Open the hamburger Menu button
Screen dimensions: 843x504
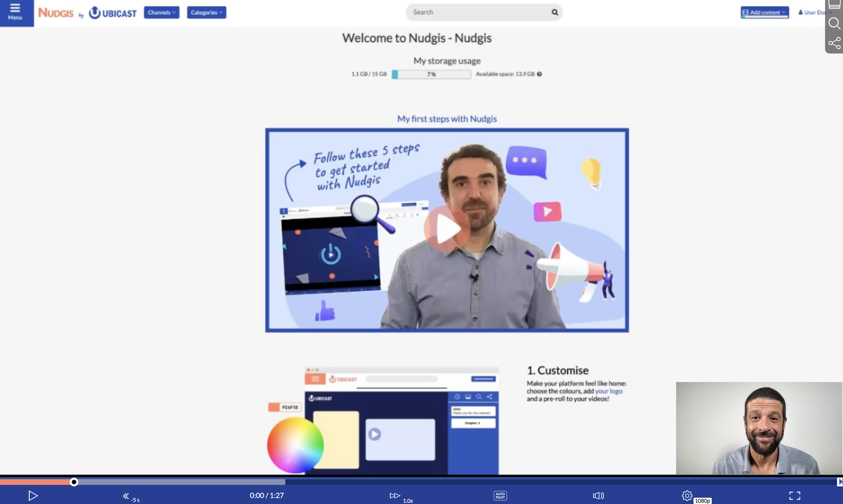(15, 13)
